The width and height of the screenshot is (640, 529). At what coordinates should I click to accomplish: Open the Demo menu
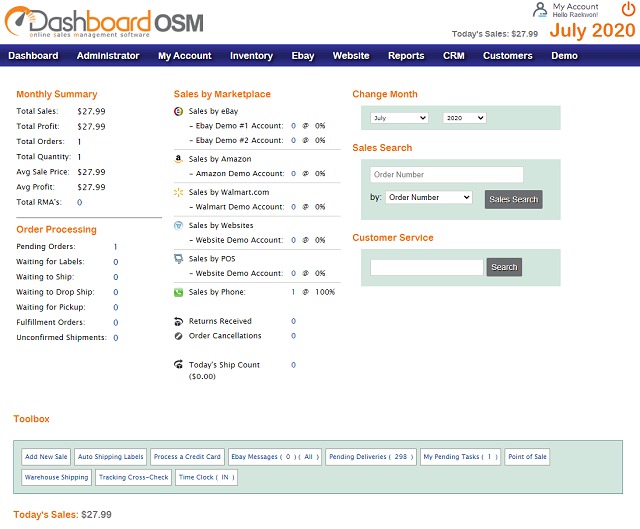click(x=564, y=56)
